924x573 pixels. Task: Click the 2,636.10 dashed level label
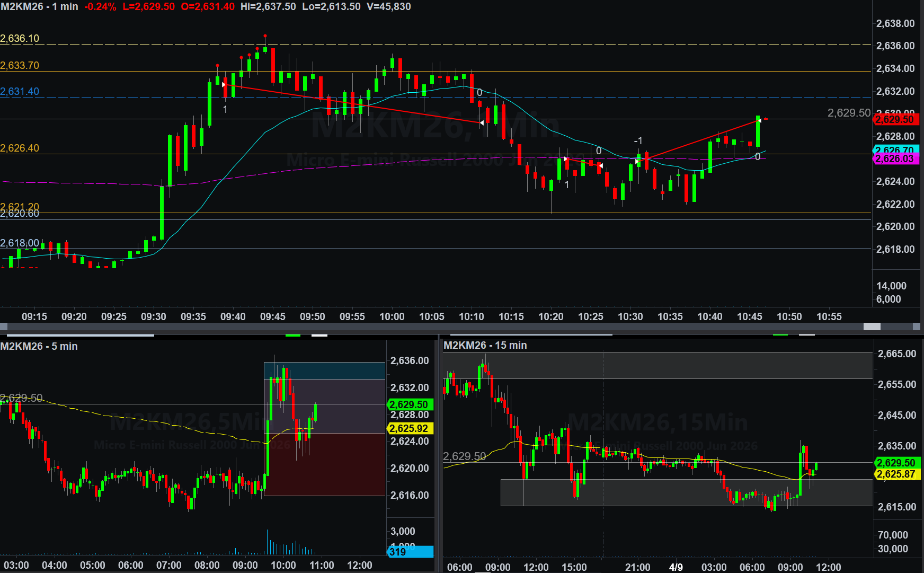point(20,39)
